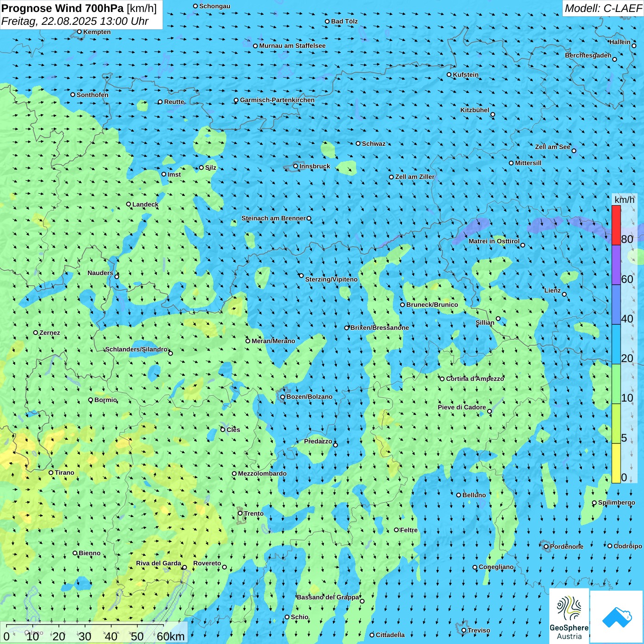Click the 'Lienz' label
Viewport: 644px width, 644px height.
point(552,290)
